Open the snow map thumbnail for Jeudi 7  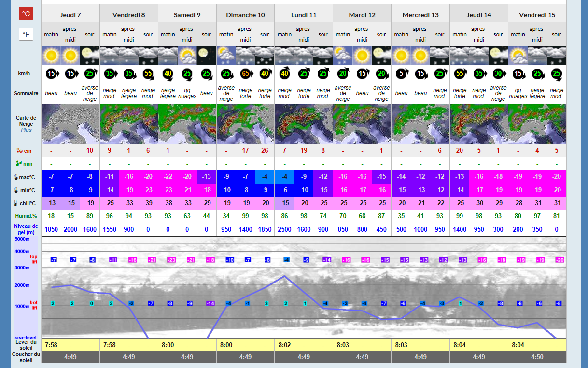(70, 124)
